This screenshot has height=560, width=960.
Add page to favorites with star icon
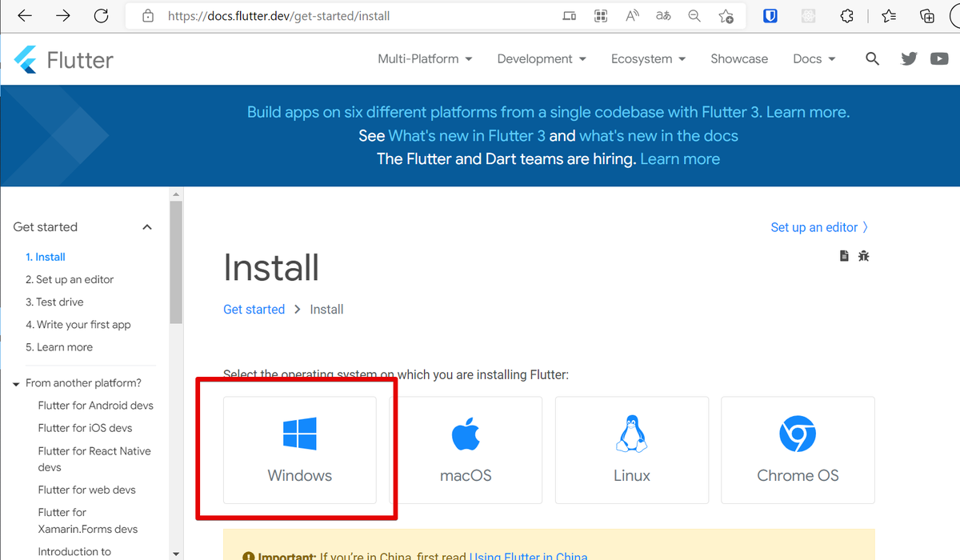pos(726,16)
